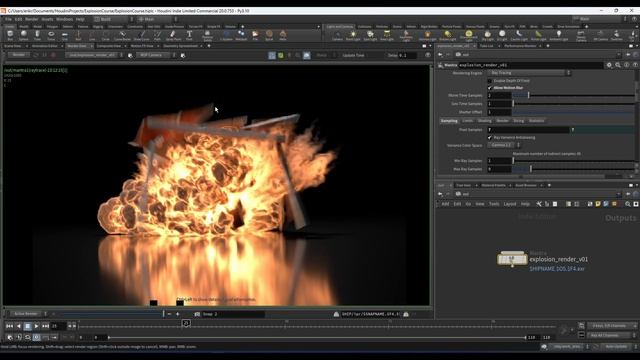640x360 pixels.
Task: Open the Shading parameter tab
Action: coord(484,121)
